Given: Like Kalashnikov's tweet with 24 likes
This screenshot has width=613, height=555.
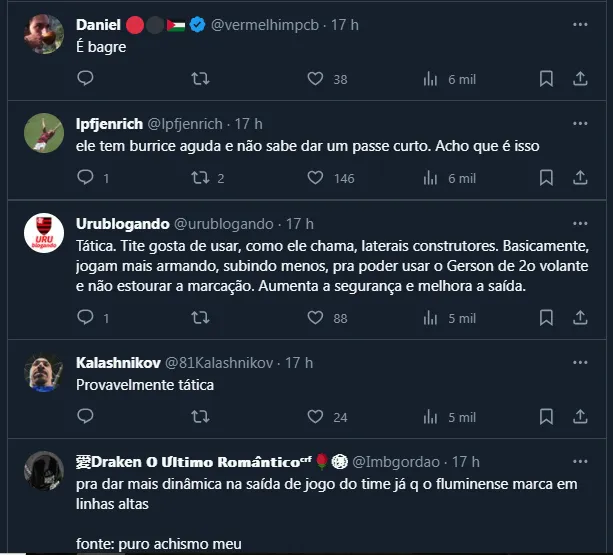Looking at the screenshot, I should pyautogui.click(x=315, y=417).
